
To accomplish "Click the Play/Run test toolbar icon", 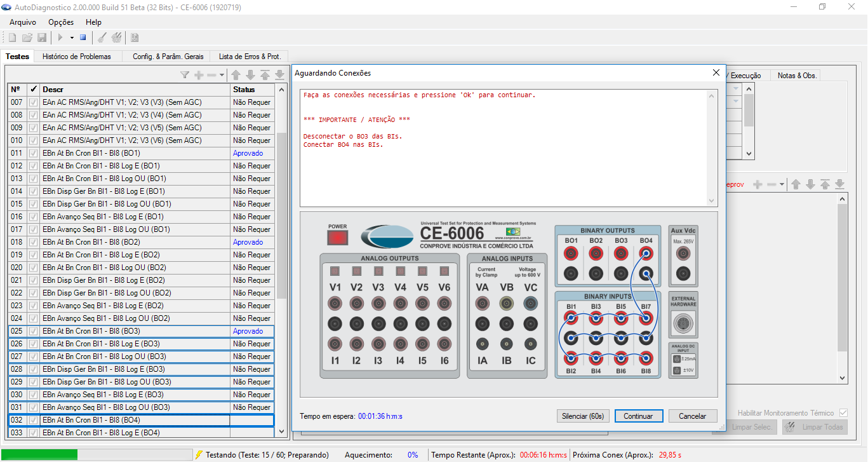I will tap(61, 37).
